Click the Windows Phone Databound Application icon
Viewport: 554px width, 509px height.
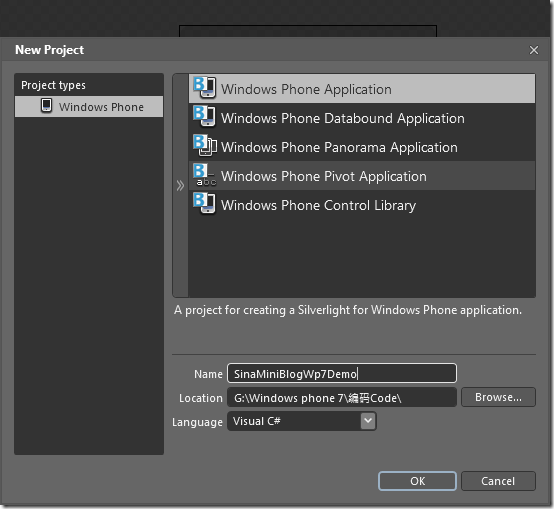pyautogui.click(x=204, y=117)
